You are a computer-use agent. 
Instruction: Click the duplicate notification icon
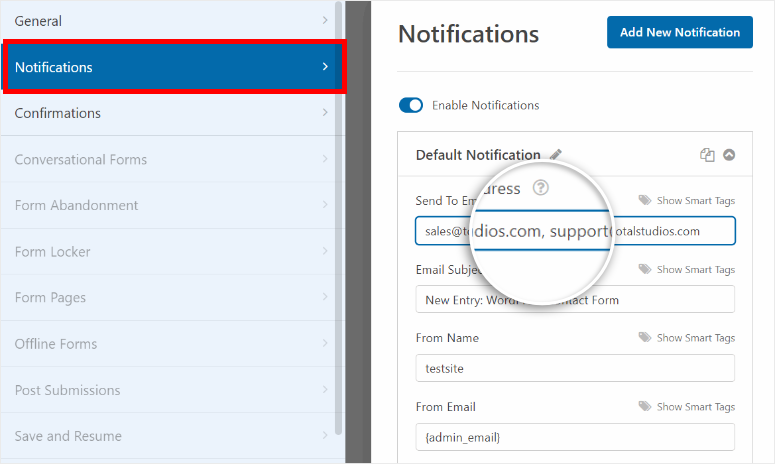tap(707, 155)
